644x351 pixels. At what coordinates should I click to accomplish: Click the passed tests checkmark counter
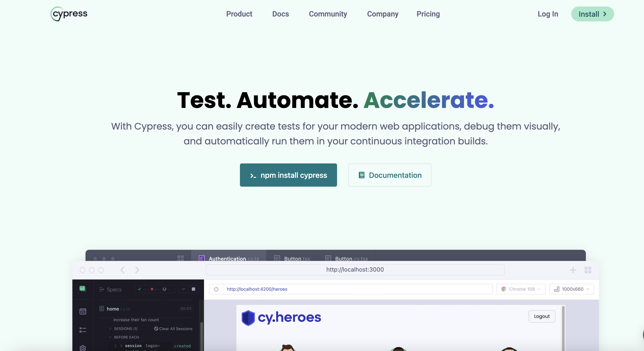142,289
